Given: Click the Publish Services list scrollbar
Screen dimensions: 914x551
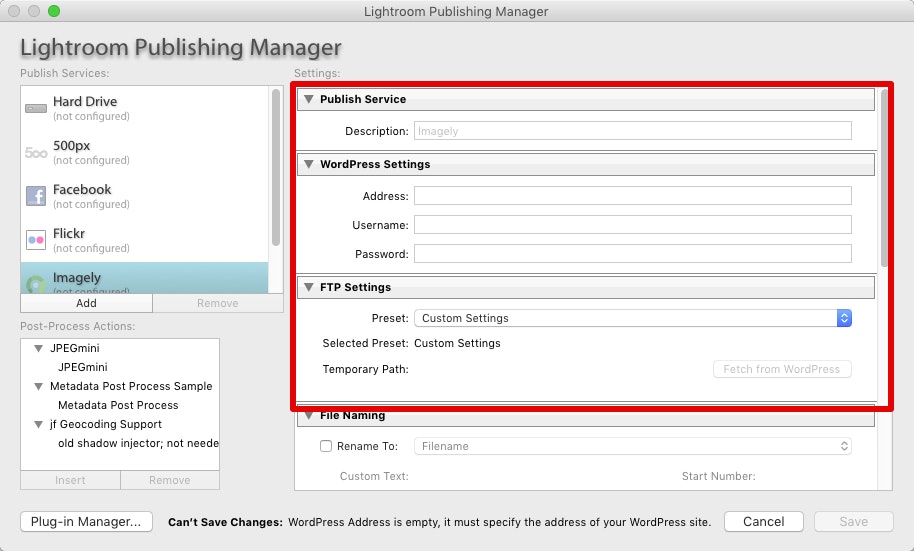Looking at the screenshot, I should point(276,167).
